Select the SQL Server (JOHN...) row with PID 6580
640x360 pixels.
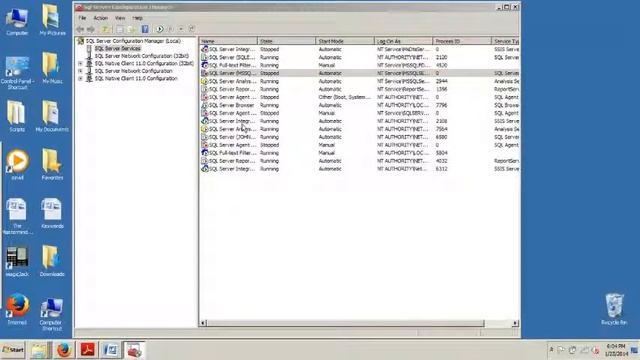(359, 137)
